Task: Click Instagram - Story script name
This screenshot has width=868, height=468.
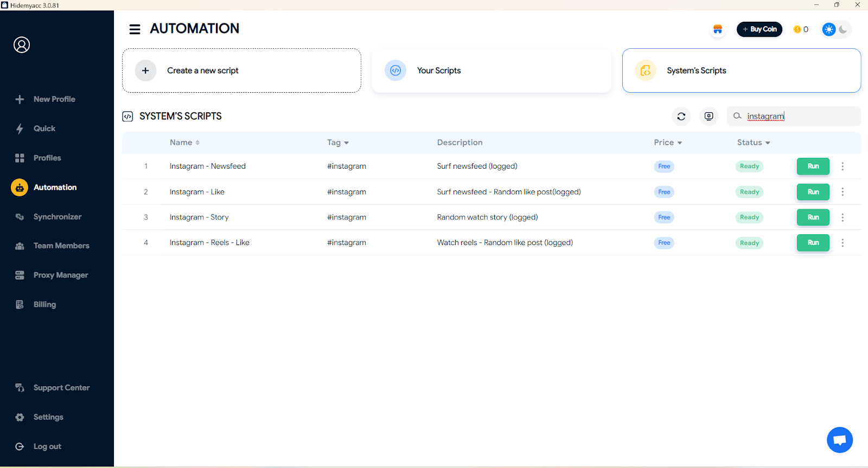Action: pos(199,217)
